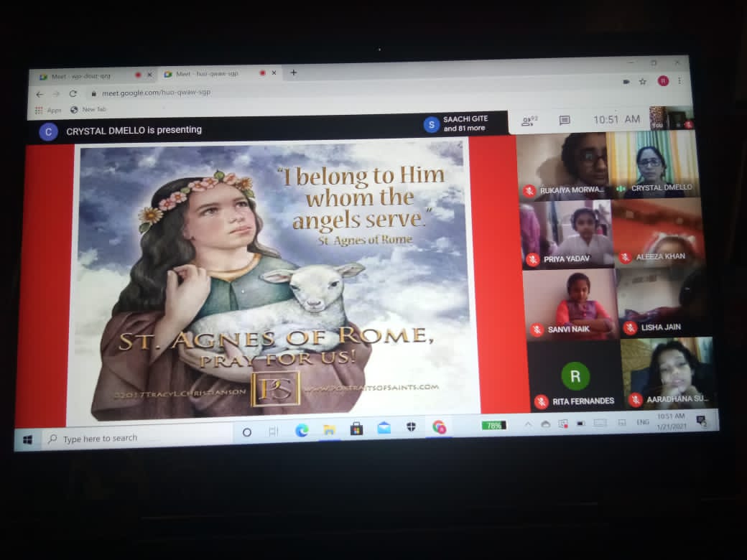Open Cortana circle icon

pos(247,432)
